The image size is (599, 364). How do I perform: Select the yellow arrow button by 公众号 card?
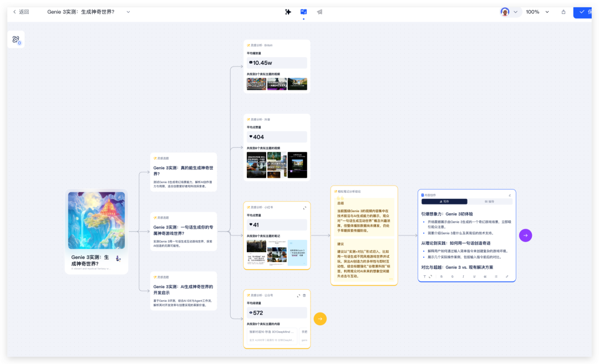click(320, 319)
